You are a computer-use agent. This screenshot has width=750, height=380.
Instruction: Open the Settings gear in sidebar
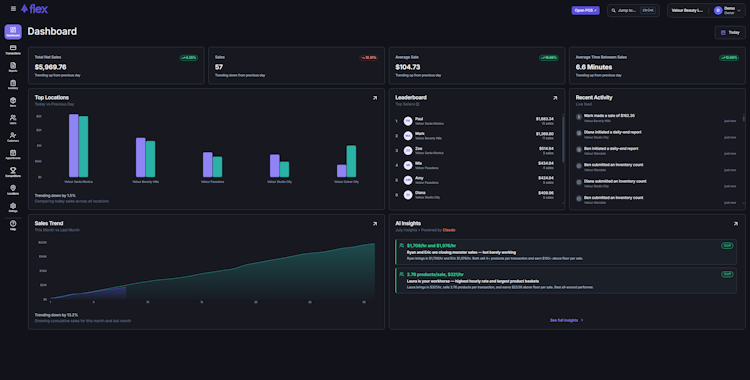pyautogui.click(x=13, y=207)
